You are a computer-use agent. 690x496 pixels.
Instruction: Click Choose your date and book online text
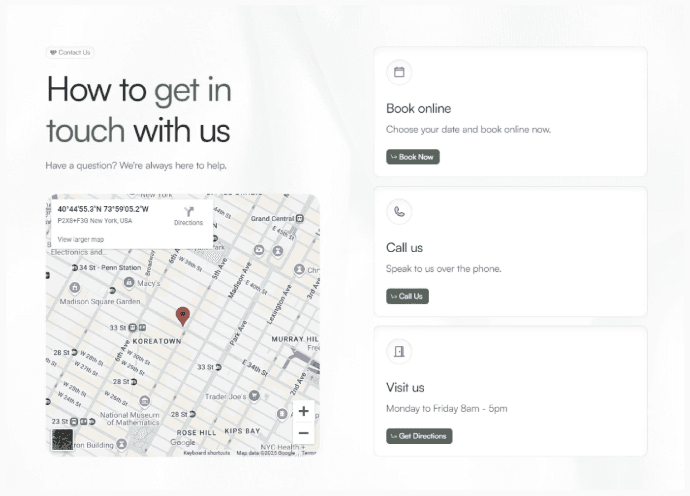pyautogui.click(x=468, y=129)
